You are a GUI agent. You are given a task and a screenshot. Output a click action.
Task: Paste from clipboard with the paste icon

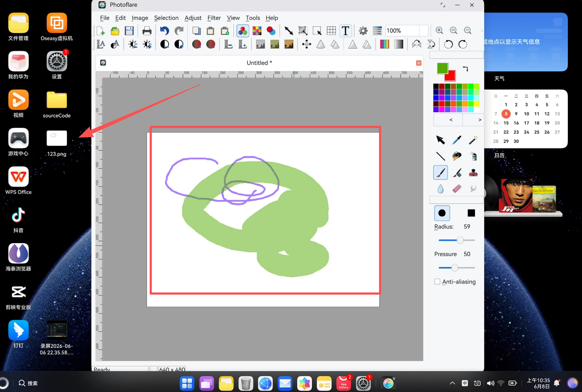pos(211,31)
